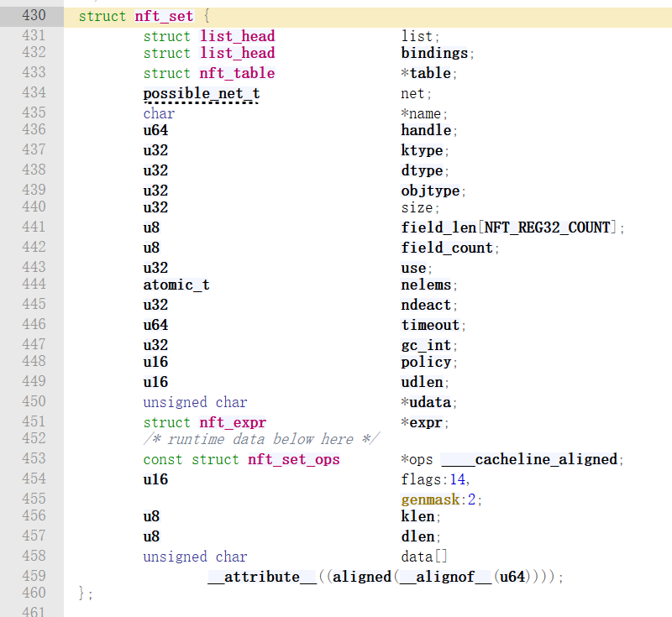Click the 'ktype' member name
This screenshot has width=672, height=617.
[x=422, y=151]
